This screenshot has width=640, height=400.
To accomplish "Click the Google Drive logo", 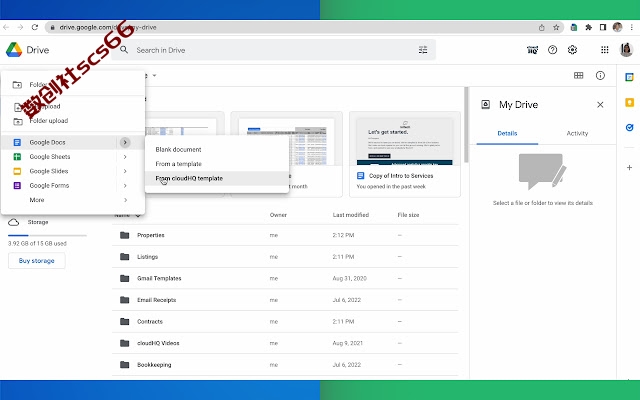I will pyautogui.click(x=14, y=50).
